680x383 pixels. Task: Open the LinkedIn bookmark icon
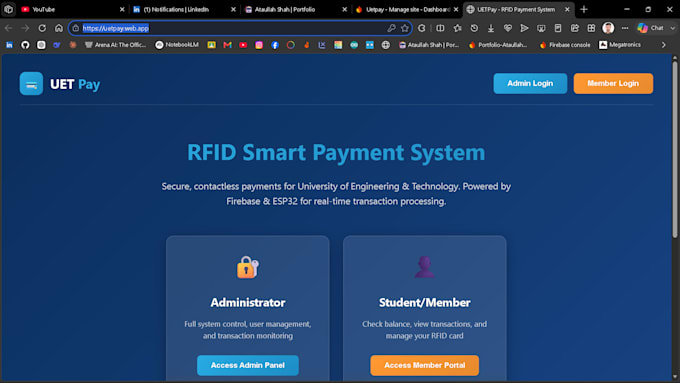click(x=9, y=45)
